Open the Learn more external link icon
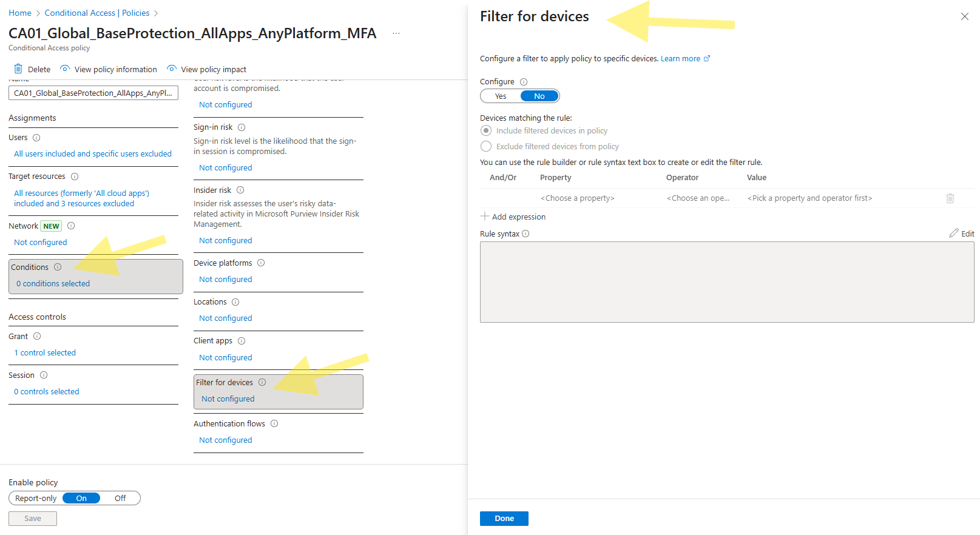 (707, 59)
